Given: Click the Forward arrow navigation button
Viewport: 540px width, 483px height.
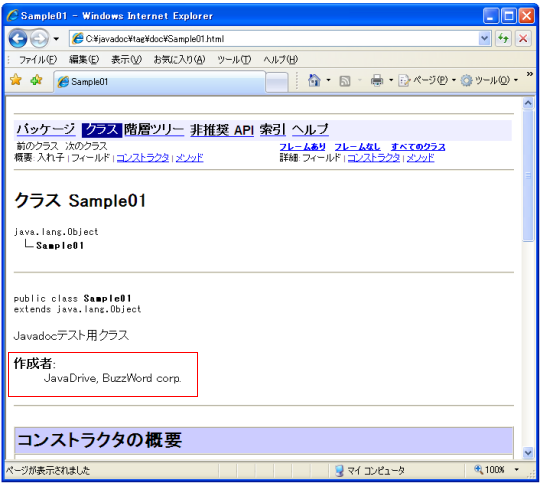Looking at the screenshot, I should point(39,39).
